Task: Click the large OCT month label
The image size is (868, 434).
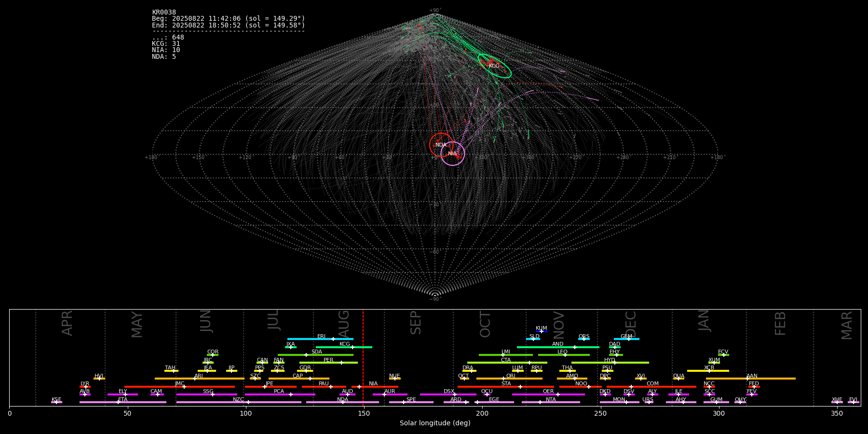Action: (x=486, y=325)
